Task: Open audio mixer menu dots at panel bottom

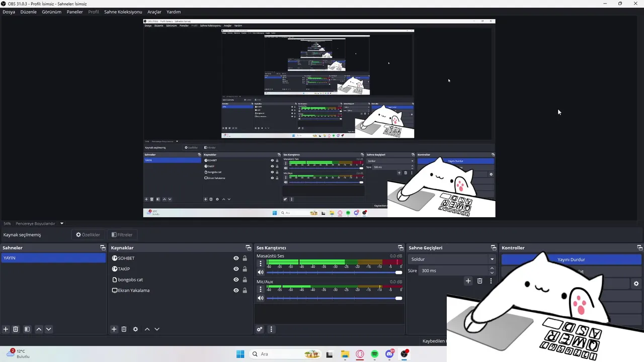Action: tap(271, 329)
